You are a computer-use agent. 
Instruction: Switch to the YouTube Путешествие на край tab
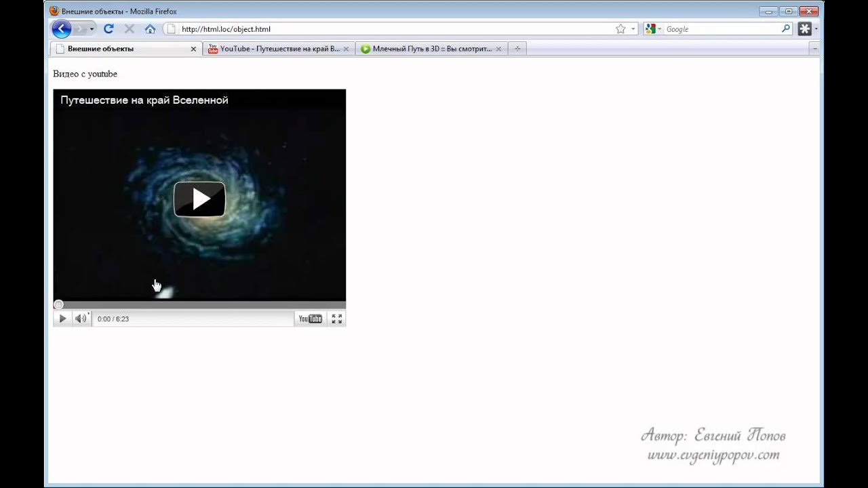(x=278, y=49)
